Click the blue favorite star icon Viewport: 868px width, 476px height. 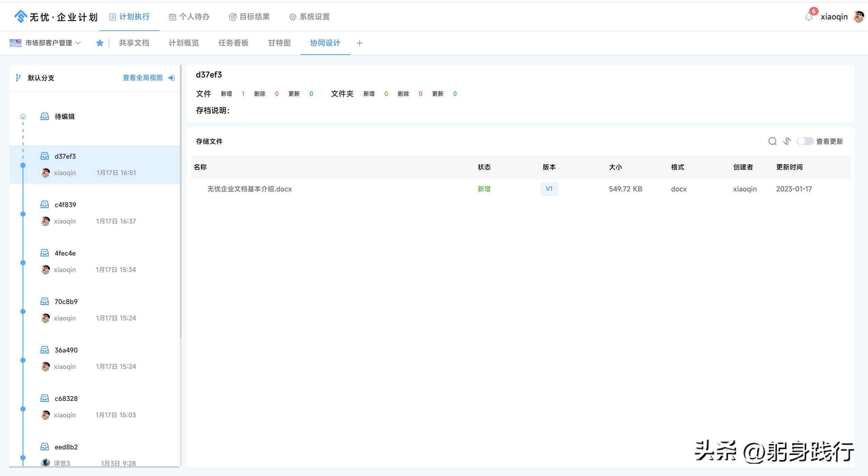click(x=100, y=43)
